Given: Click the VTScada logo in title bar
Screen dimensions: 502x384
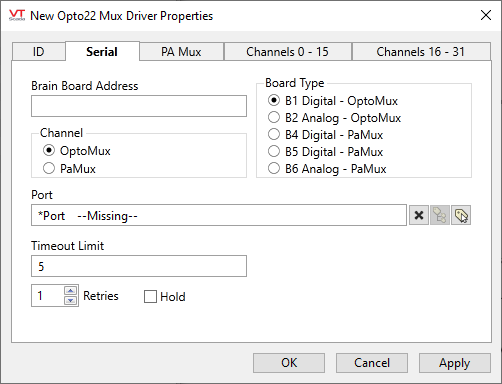Looking at the screenshot, I should [x=17, y=15].
